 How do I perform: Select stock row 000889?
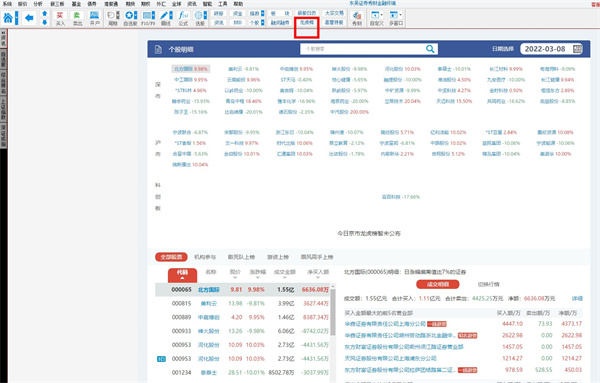[243, 317]
